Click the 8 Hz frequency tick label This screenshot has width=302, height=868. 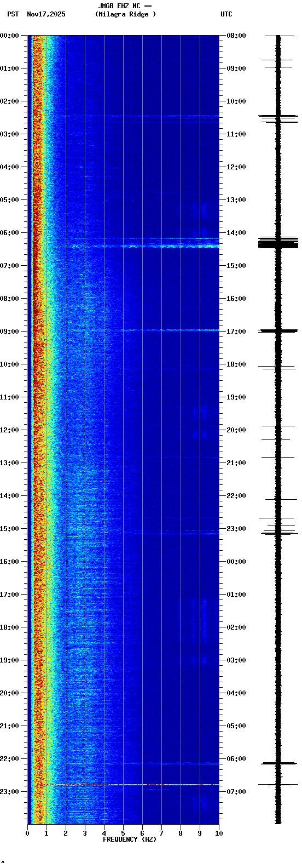point(181,833)
